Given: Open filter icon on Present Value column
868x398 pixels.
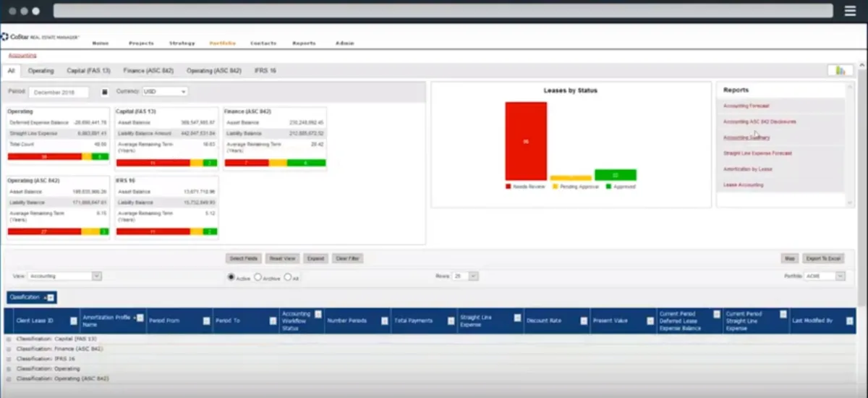Looking at the screenshot, I should (649, 321).
